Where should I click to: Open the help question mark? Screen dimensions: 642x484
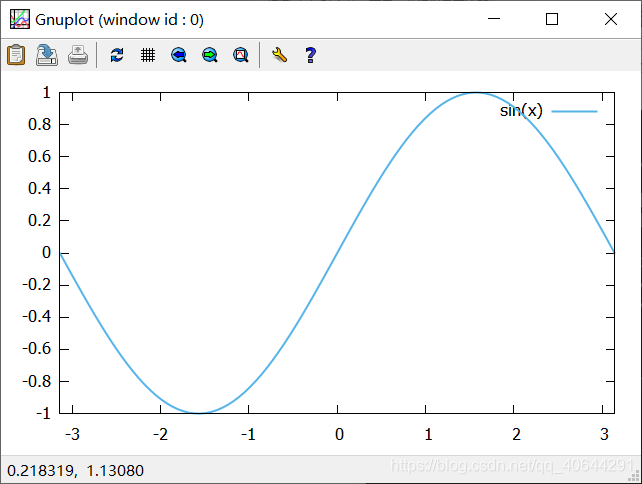click(x=310, y=54)
